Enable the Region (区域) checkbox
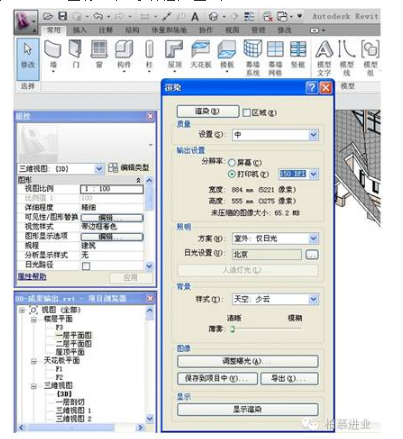 (x=246, y=113)
